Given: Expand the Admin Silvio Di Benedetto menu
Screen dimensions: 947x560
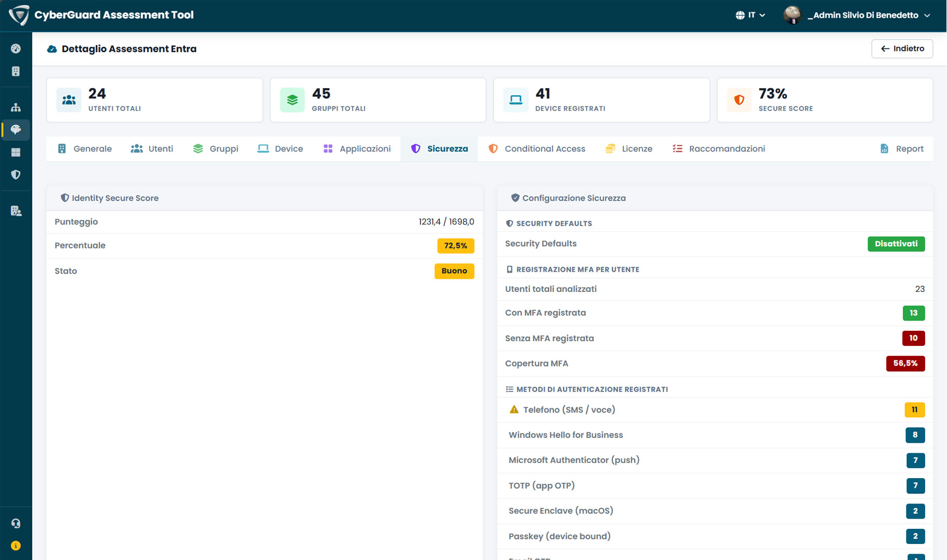Looking at the screenshot, I should tap(857, 15).
